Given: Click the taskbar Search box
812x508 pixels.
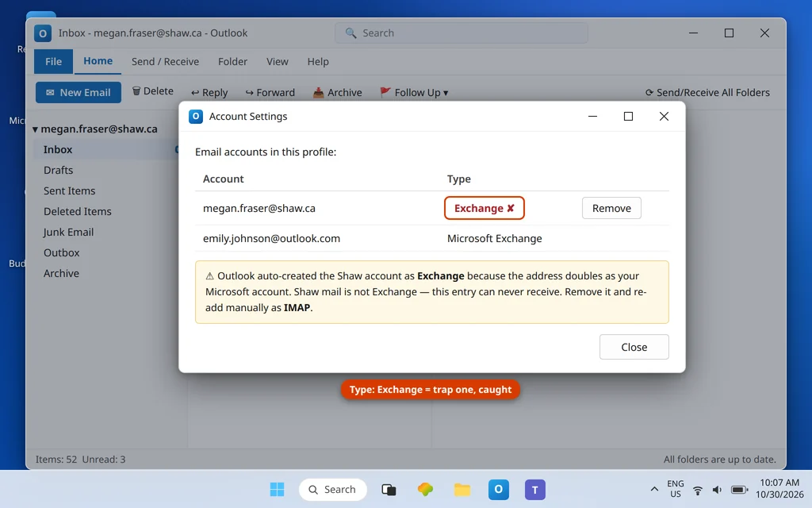Looking at the screenshot, I should point(332,489).
